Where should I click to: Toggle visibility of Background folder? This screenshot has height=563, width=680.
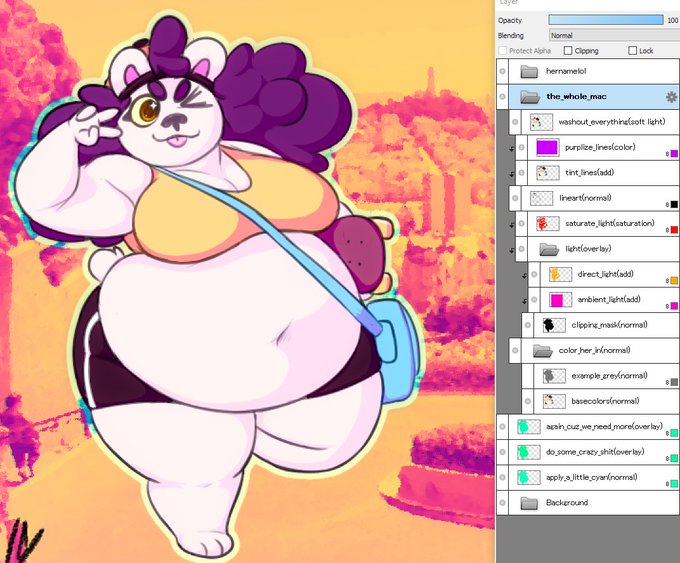coord(503,503)
